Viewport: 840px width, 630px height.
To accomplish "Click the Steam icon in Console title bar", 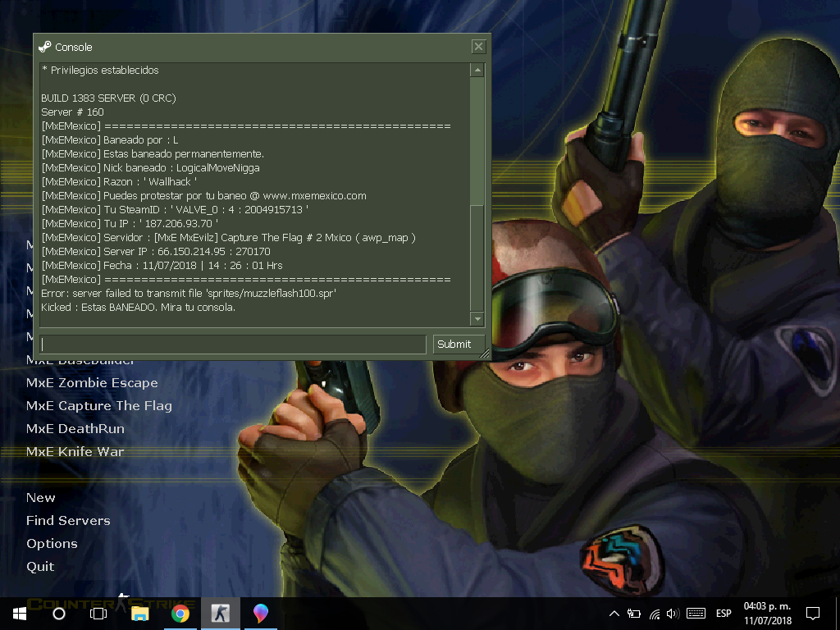I will pos(45,47).
